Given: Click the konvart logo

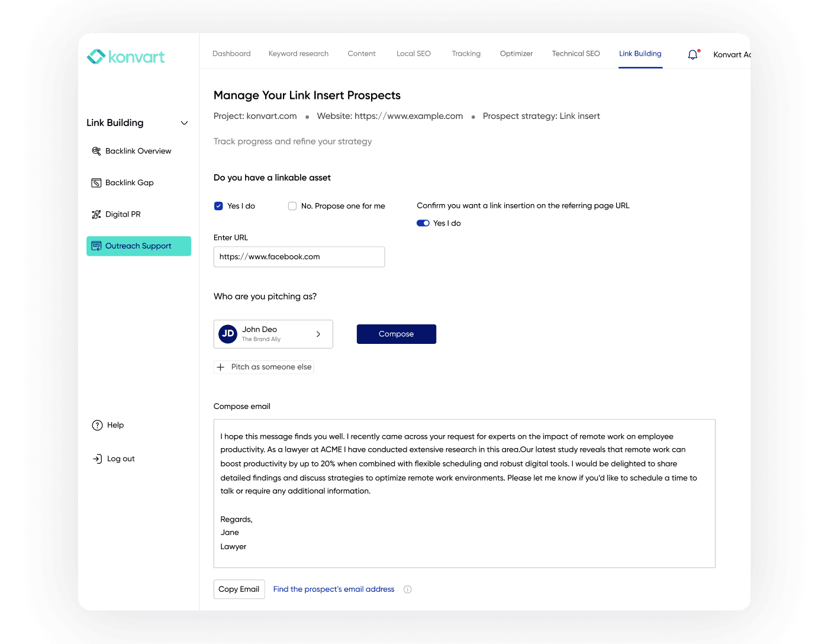Looking at the screenshot, I should [125, 56].
